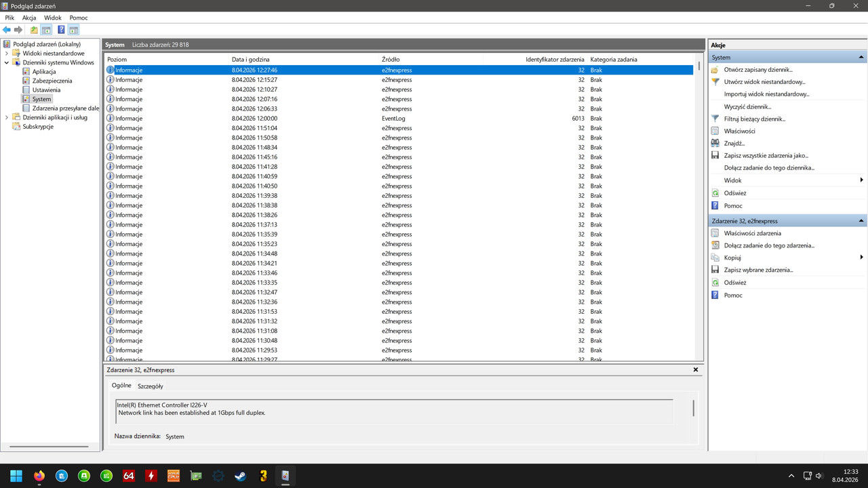Click the navigation tree horizontal scrollbar
The image size is (868, 488).
pyautogui.click(x=50, y=447)
